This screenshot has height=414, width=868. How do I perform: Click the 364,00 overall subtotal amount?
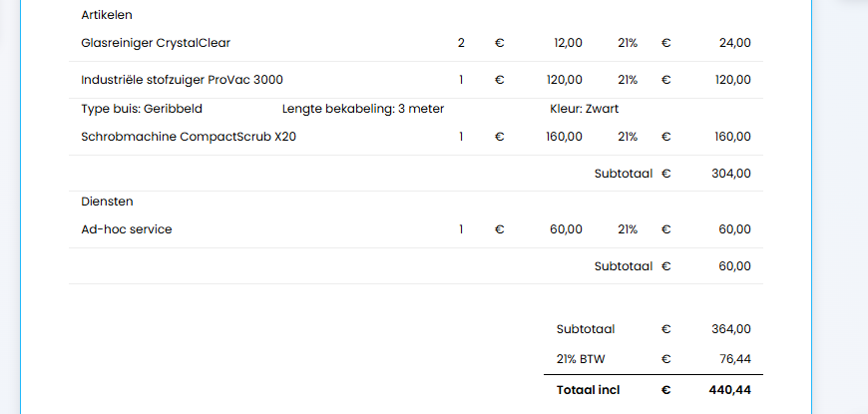coord(733,328)
